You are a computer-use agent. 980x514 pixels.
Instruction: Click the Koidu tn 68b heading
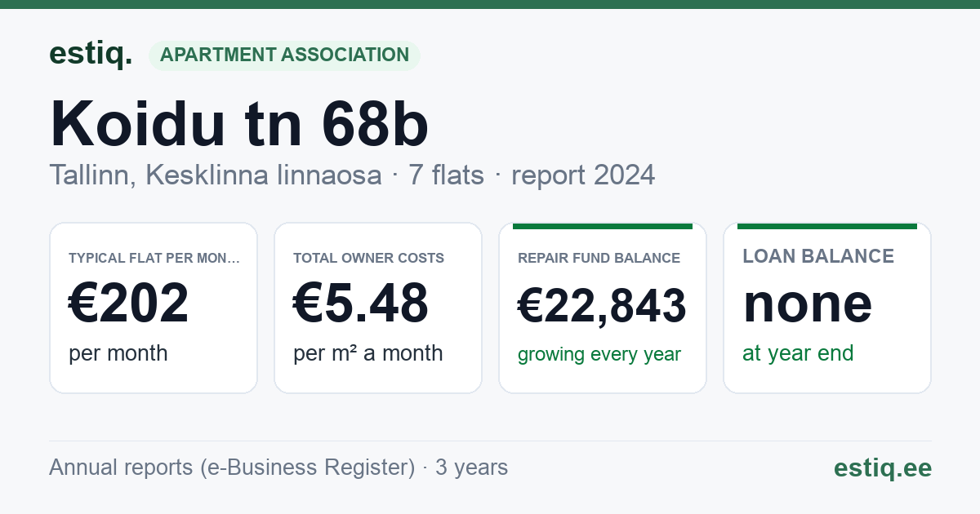239,123
